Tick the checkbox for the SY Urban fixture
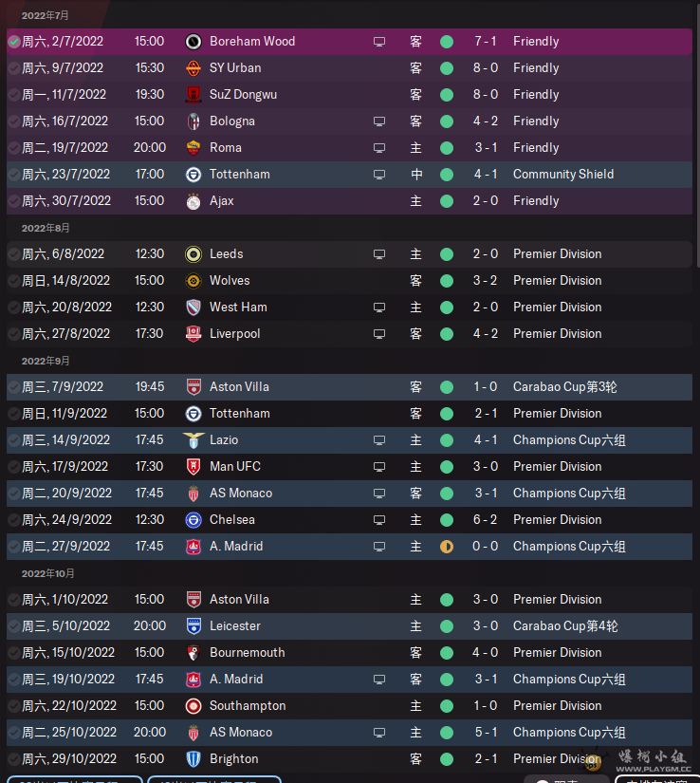This screenshot has width=700, height=783. pos(14,68)
